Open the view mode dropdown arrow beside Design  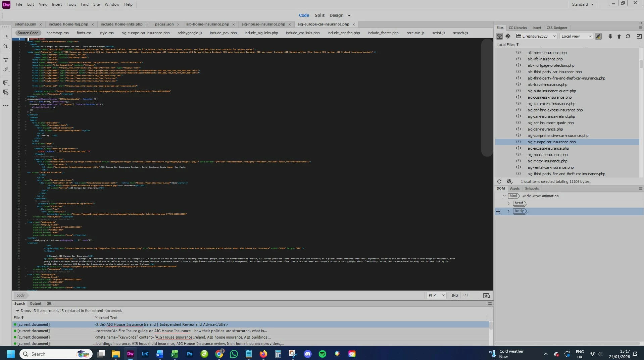(x=349, y=15)
